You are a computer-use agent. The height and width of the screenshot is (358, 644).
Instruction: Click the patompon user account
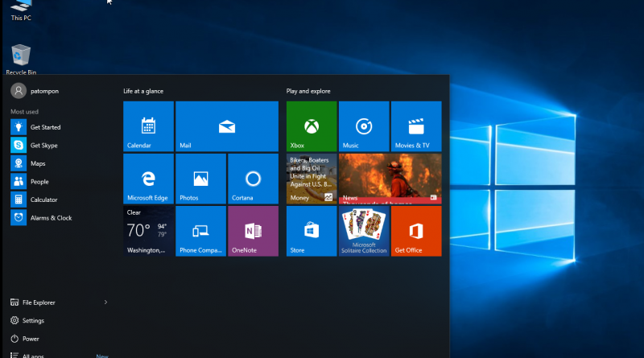(35, 91)
